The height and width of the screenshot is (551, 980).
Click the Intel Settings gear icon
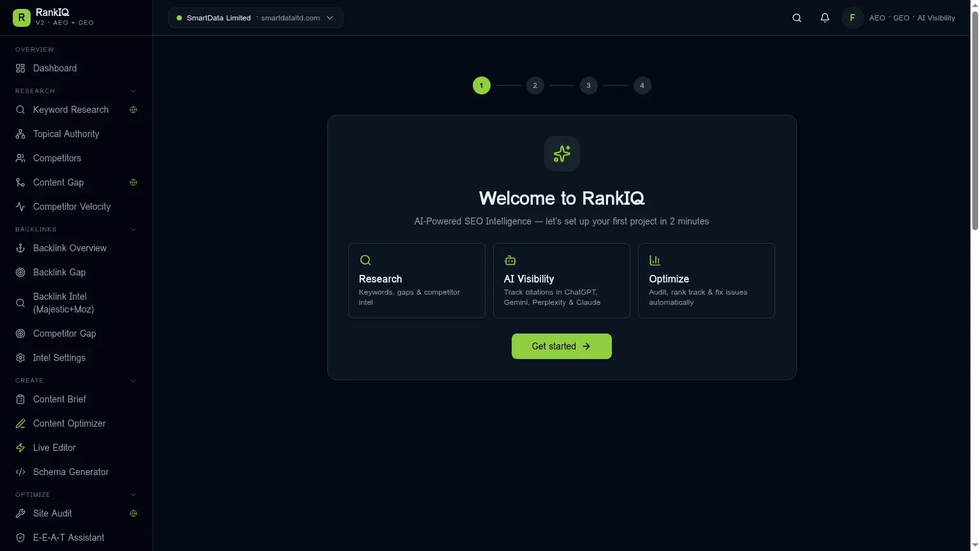[20, 358]
